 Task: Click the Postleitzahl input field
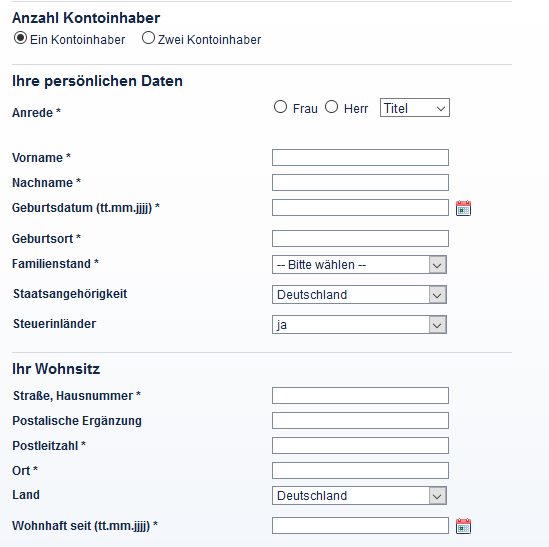(360, 445)
